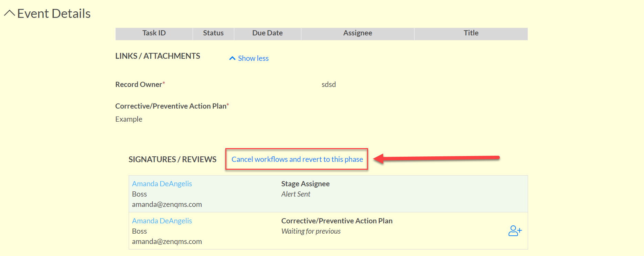Select the Event Details heading text
Viewport: 644px width, 256px height.
point(54,13)
